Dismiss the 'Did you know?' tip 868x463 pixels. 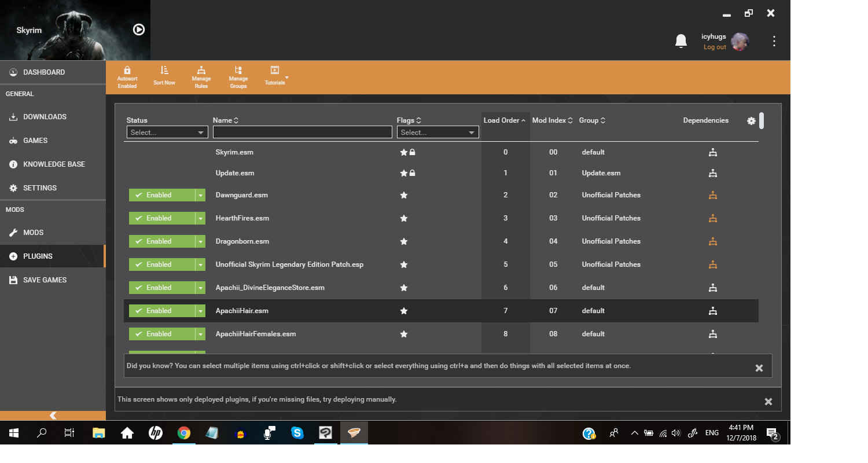pyautogui.click(x=759, y=368)
